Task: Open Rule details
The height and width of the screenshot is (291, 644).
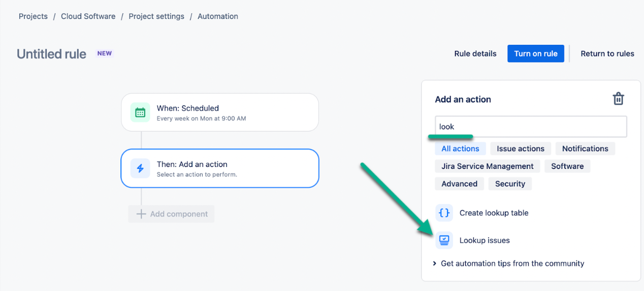Action: [475, 53]
